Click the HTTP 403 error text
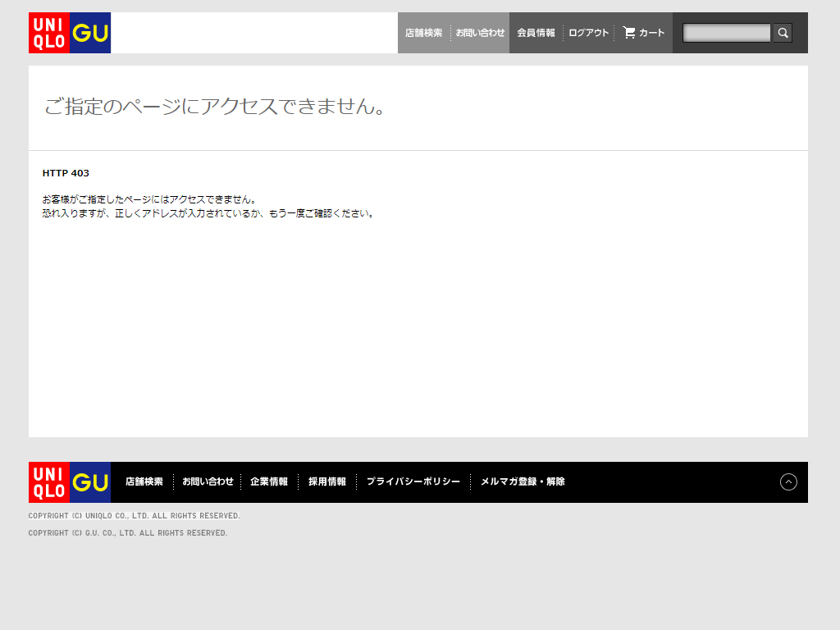This screenshot has height=630, width=840. click(x=66, y=173)
